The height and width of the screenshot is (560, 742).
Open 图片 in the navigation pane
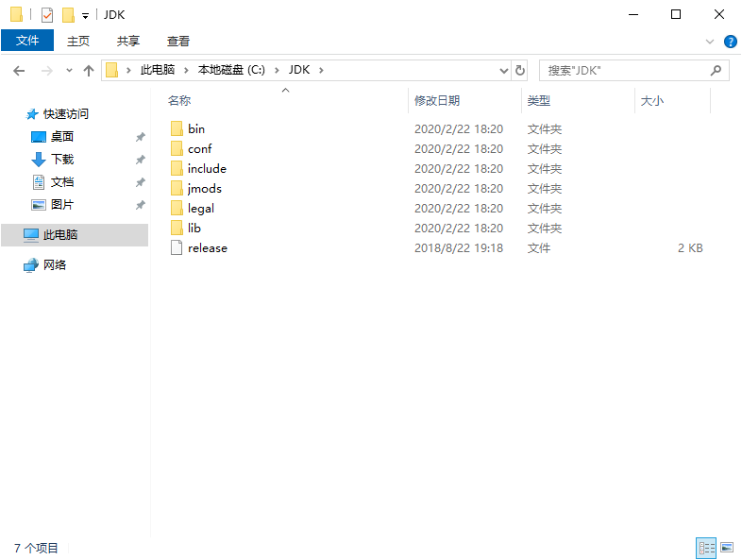tap(62, 205)
